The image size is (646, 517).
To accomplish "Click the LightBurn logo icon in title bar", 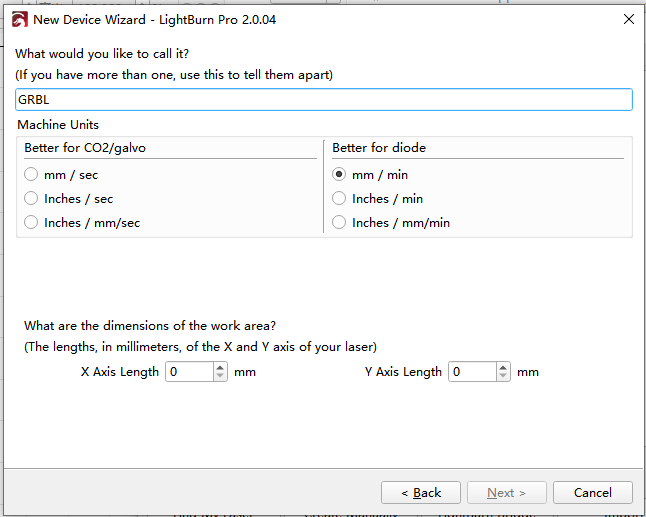I will coord(19,19).
